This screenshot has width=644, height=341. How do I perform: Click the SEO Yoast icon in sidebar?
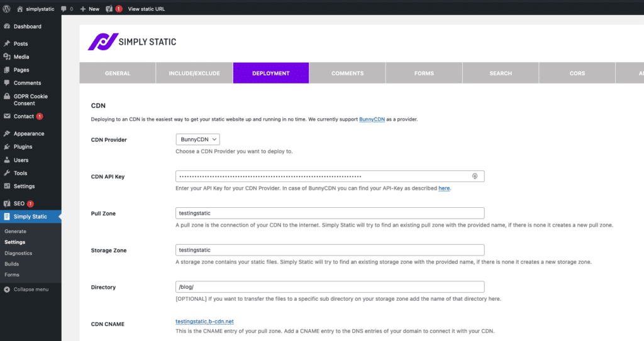click(7, 203)
